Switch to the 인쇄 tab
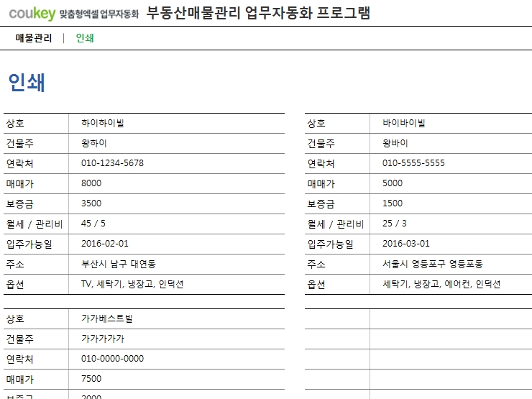Viewport: 532px width, 399px height. tap(85, 38)
